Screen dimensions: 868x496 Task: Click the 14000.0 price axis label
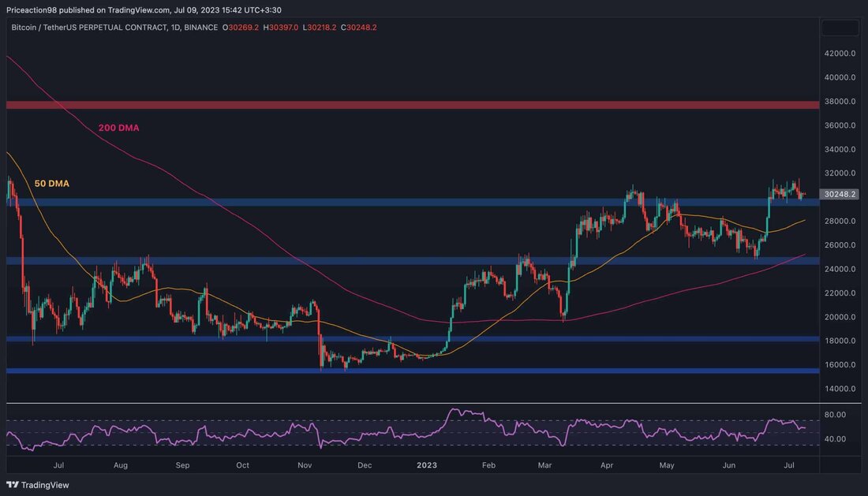click(840, 389)
